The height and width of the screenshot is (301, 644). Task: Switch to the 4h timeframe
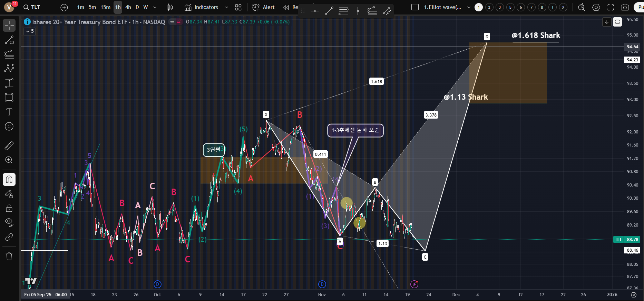click(x=128, y=7)
